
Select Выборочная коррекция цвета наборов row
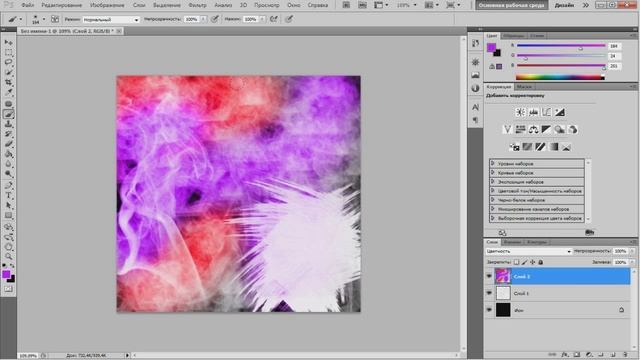[537, 218]
